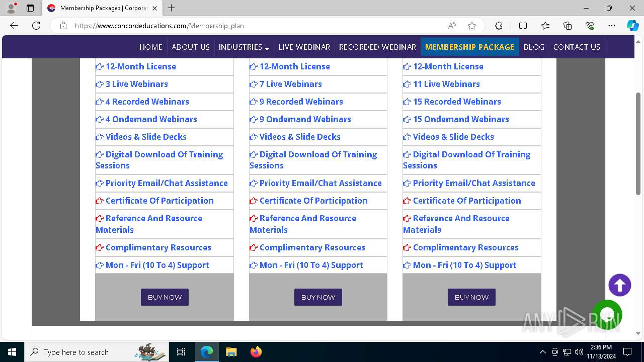Click '12-Month License' in the 11 Live Webinars plan

tap(448, 66)
